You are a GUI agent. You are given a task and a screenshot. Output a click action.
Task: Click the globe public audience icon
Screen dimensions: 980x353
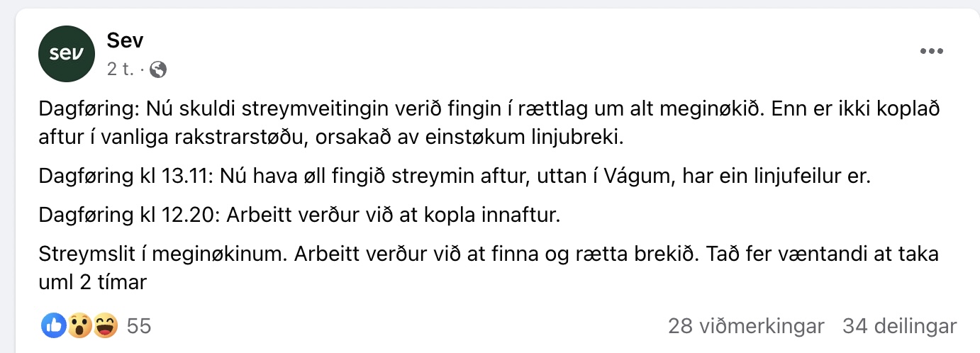click(158, 69)
